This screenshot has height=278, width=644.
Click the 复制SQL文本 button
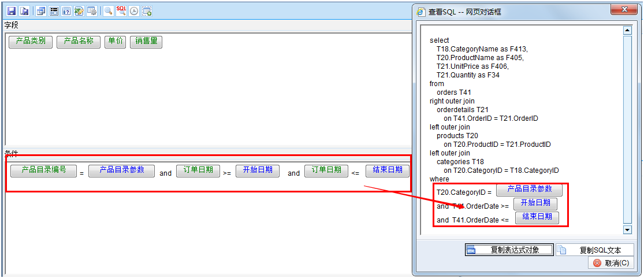coord(594,250)
